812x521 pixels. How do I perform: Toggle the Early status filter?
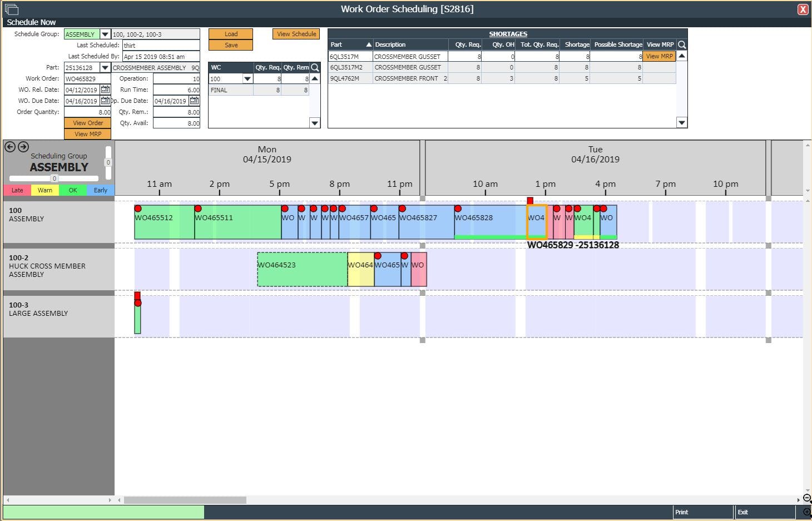click(x=100, y=190)
